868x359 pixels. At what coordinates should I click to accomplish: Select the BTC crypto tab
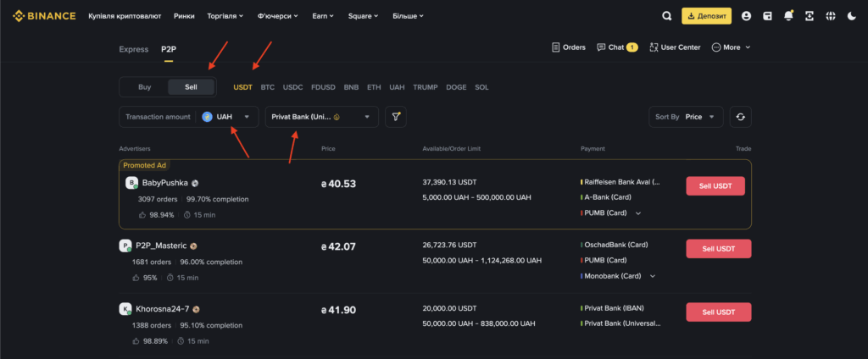268,86
